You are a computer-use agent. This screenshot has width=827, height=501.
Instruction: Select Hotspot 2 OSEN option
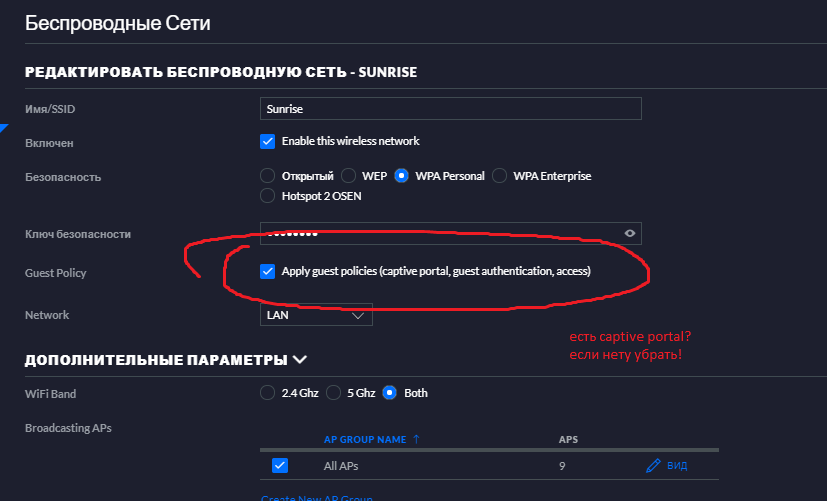267,196
